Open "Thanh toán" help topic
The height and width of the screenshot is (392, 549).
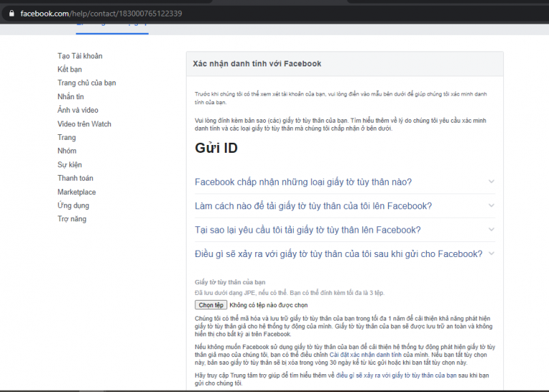coord(75,178)
